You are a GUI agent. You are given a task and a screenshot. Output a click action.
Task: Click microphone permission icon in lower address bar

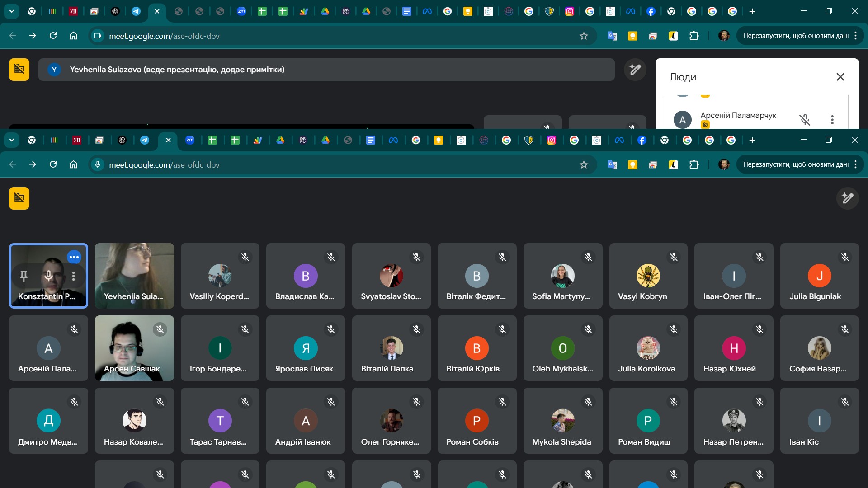(x=98, y=164)
